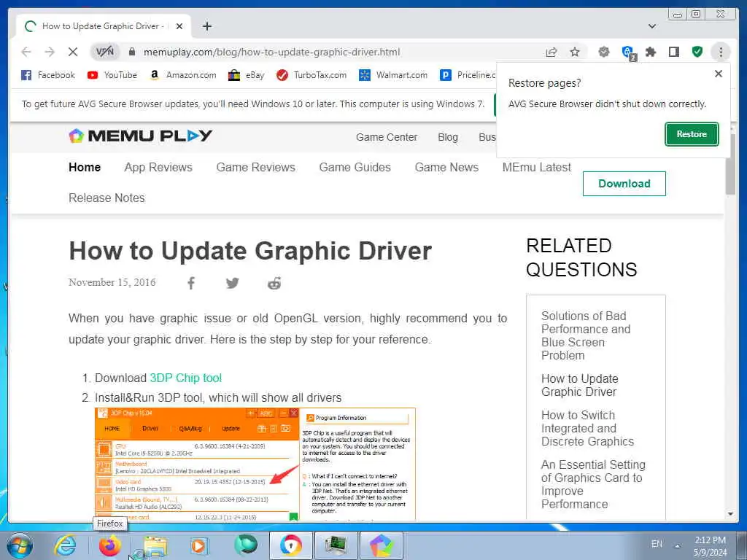Click the scrollbar down arrow
Image resolution: width=747 pixels, height=560 pixels.
730,514
